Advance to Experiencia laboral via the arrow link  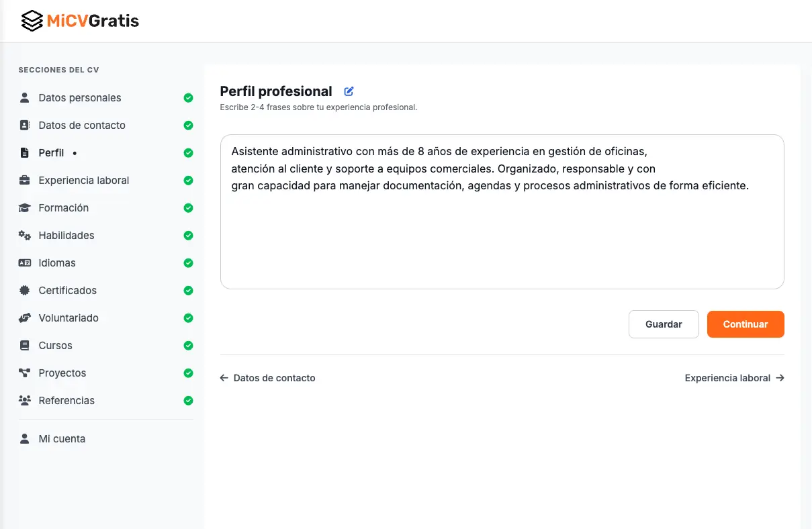[x=734, y=378]
